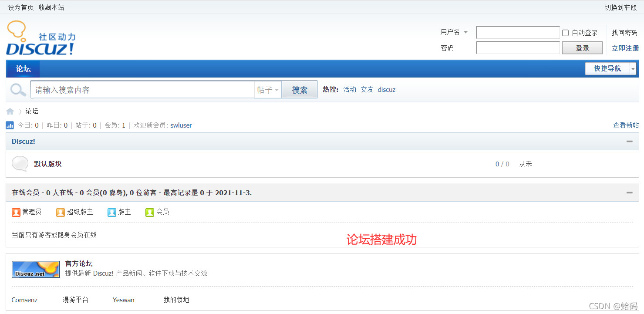Collapse the 在线会员 section
The width and height of the screenshot is (644, 314).
(x=629, y=192)
